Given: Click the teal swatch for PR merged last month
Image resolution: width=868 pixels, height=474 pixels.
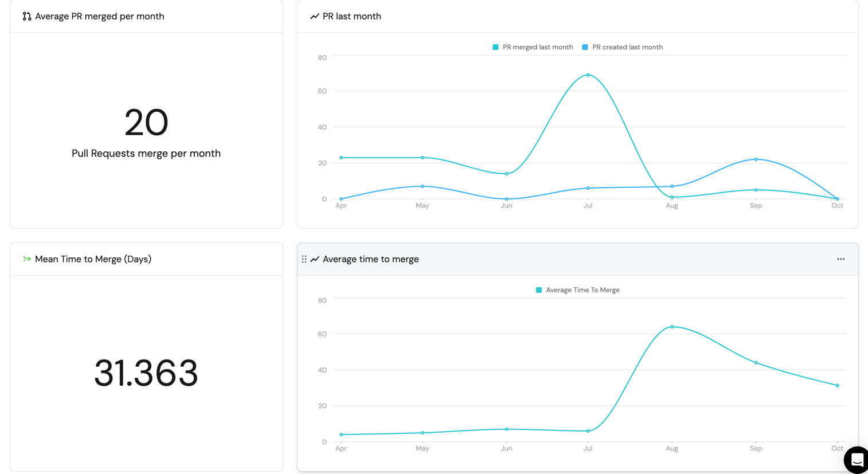Looking at the screenshot, I should coord(495,48).
